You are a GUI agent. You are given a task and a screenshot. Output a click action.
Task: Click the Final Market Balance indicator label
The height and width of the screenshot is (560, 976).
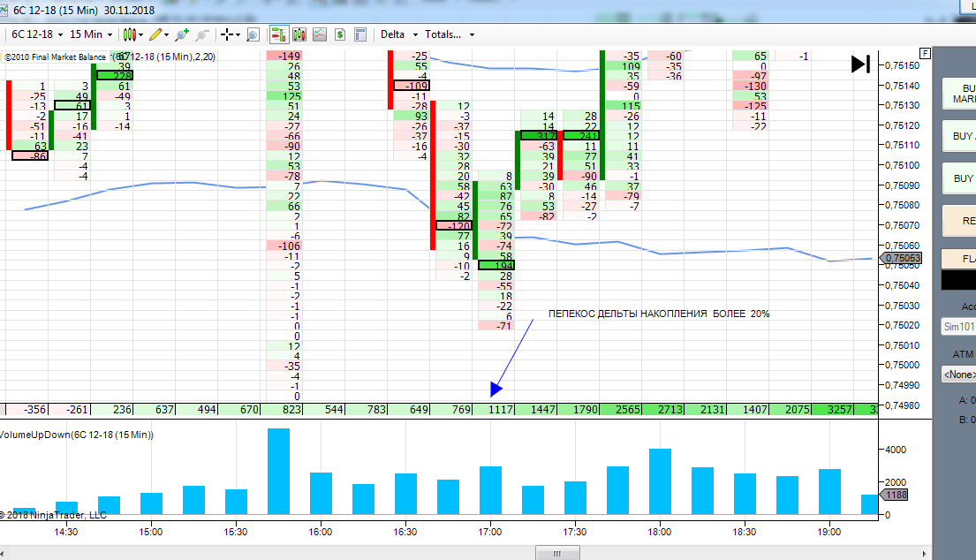coord(55,57)
